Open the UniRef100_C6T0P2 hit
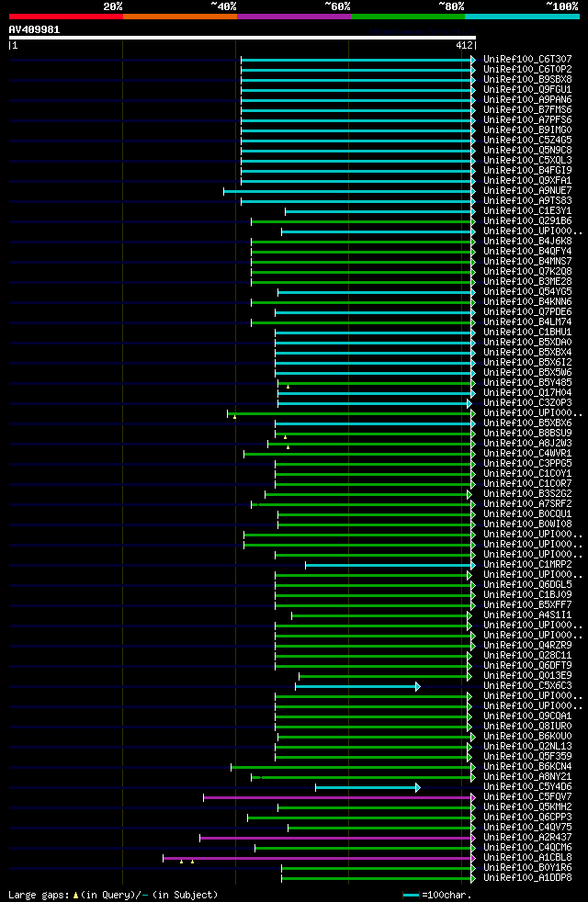Screen dimensions: 588x902 (527, 70)
